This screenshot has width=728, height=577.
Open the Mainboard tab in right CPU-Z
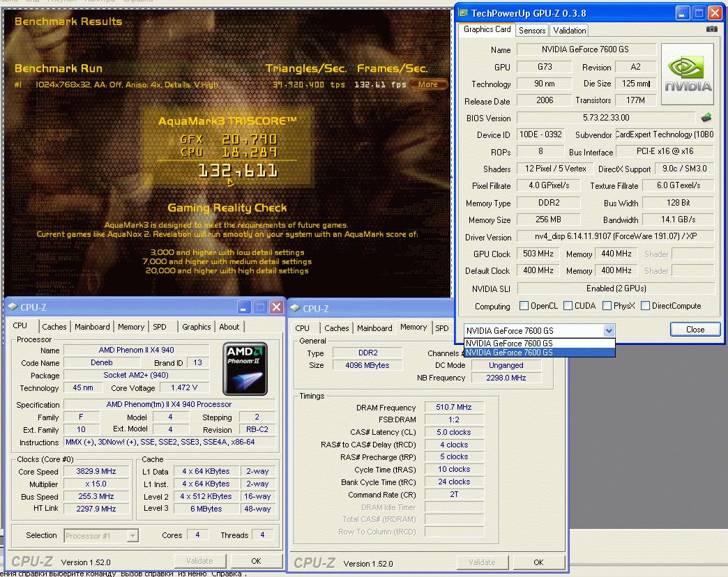point(374,328)
